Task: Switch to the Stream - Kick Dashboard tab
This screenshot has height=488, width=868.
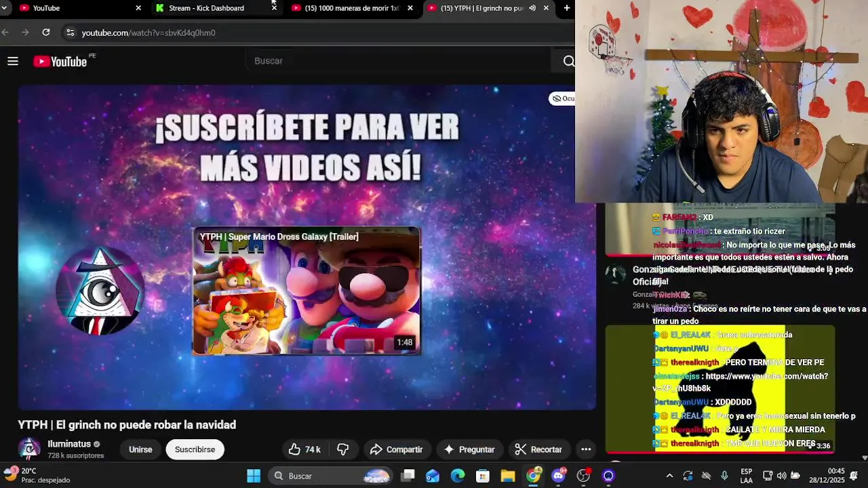Action: 206,8
